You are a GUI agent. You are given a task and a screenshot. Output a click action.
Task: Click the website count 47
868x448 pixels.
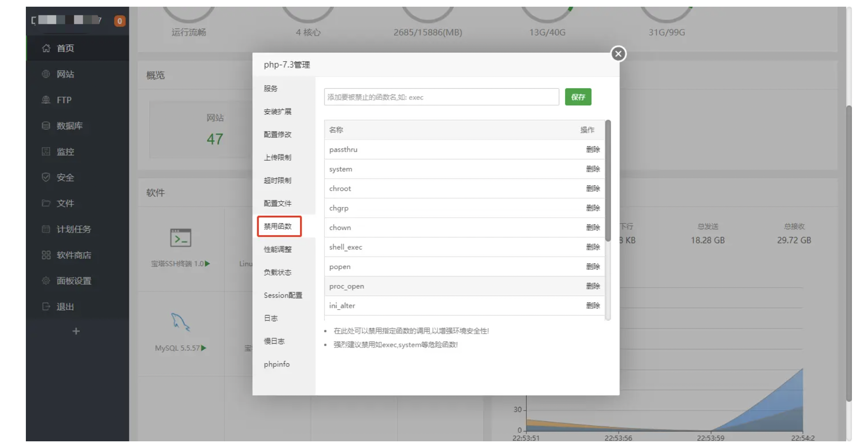pyautogui.click(x=215, y=139)
